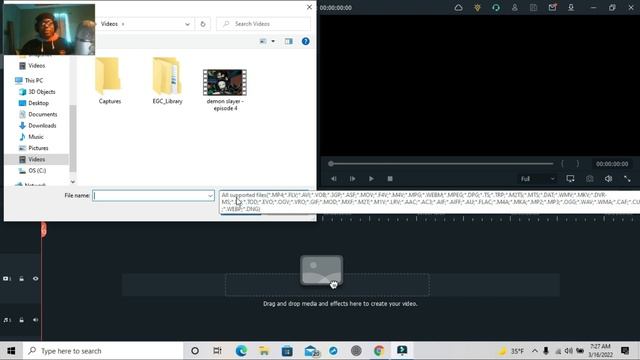Refresh the Videos folder view

pos(202,24)
